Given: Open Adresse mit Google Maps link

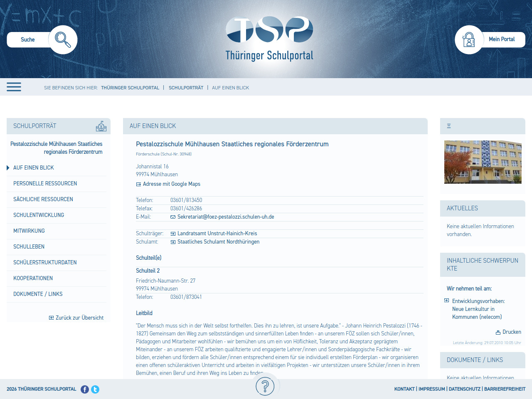Looking at the screenshot, I should 171,184.
